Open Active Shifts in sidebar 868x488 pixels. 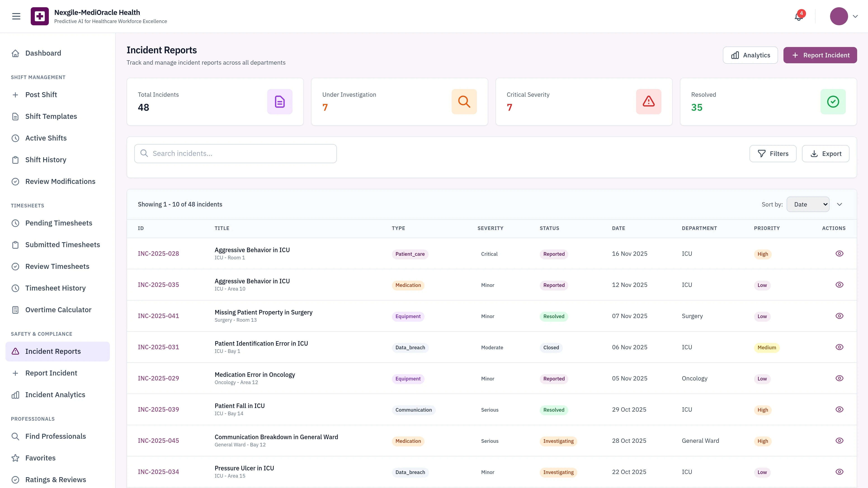pyautogui.click(x=58, y=138)
